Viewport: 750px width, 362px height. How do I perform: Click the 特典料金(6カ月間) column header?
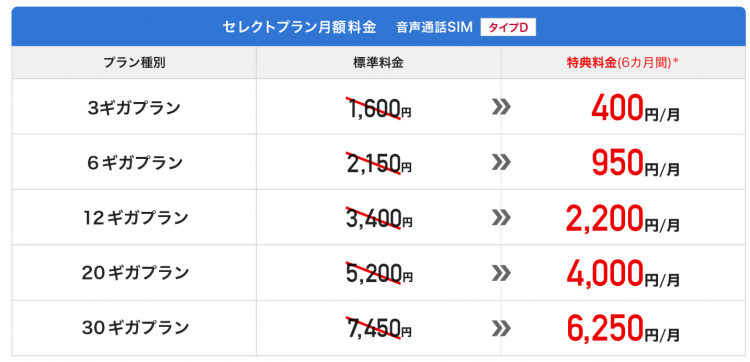tap(622, 63)
